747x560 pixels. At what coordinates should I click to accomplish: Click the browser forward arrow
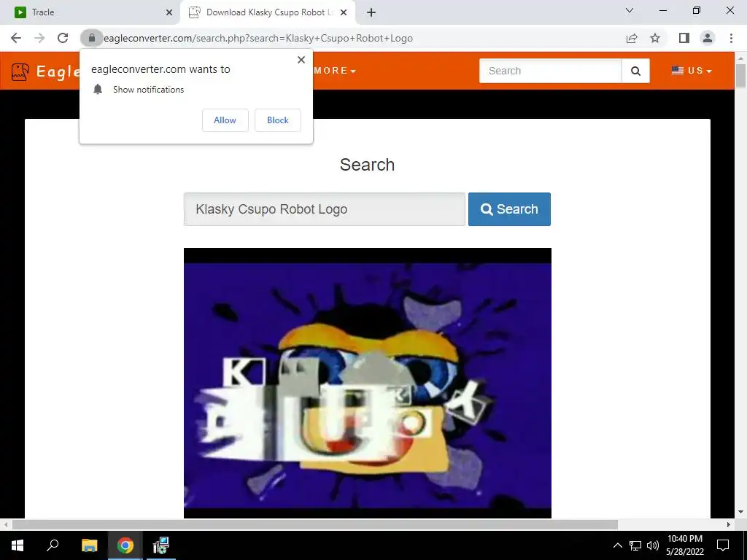tap(39, 38)
